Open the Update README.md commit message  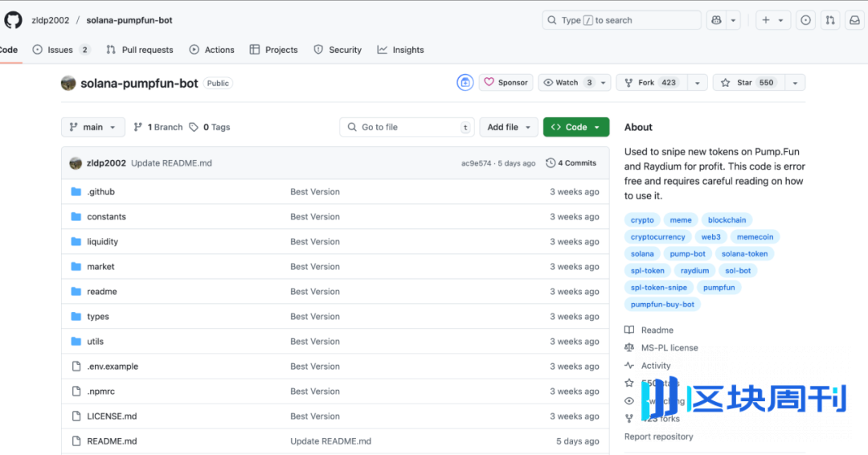tap(172, 162)
